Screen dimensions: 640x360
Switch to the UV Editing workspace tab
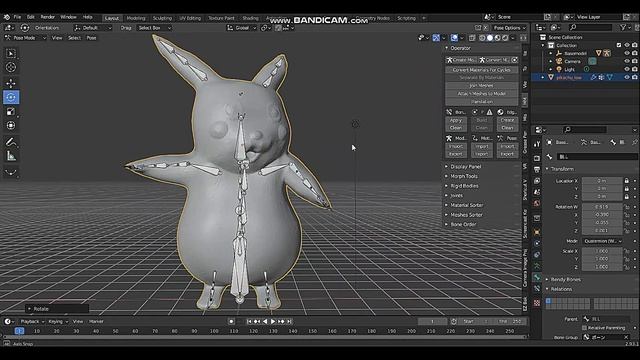(x=190, y=18)
